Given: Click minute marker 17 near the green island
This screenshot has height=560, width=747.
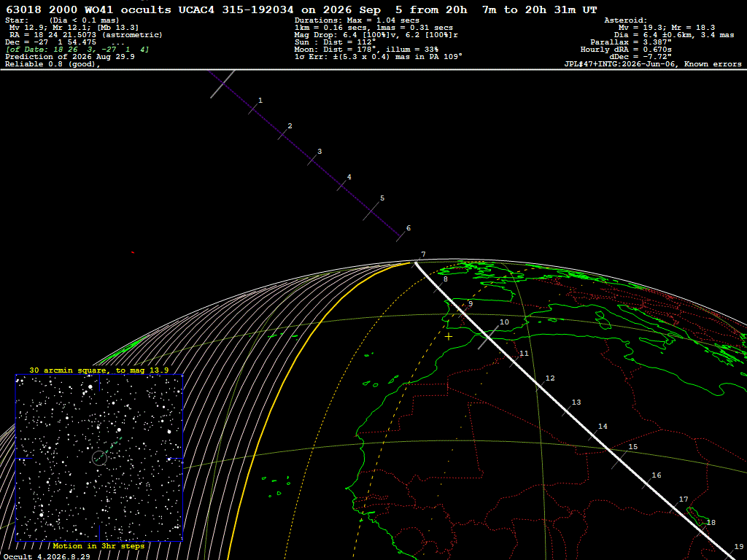Looking at the screenshot, I should pyautogui.click(x=683, y=499).
